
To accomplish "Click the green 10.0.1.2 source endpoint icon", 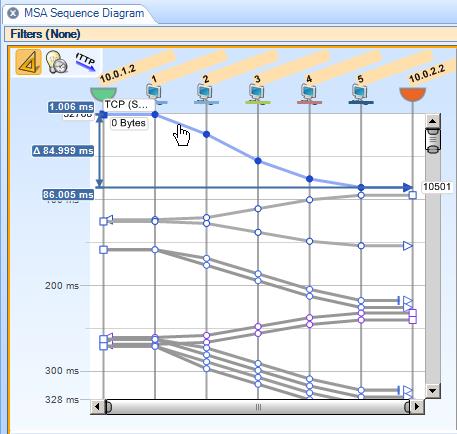I will tap(104, 94).
